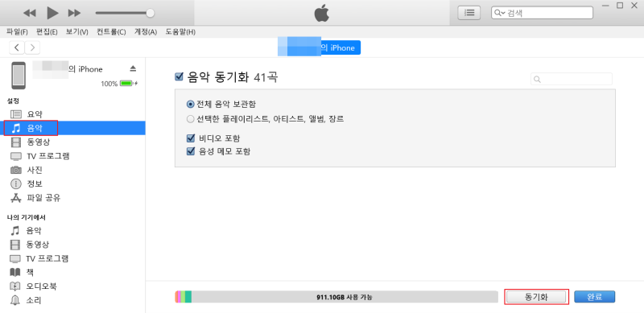Click the battery 100% indicator
Viewport: 644px width, 313px height.
pyautogui.click(x=119, y=84)
